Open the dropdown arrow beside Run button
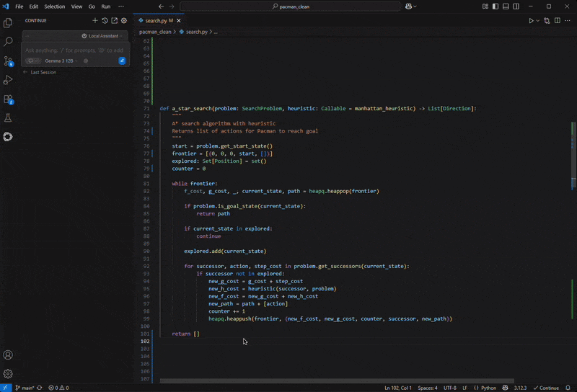Screen dimensions: 577x392 (537, 21)
